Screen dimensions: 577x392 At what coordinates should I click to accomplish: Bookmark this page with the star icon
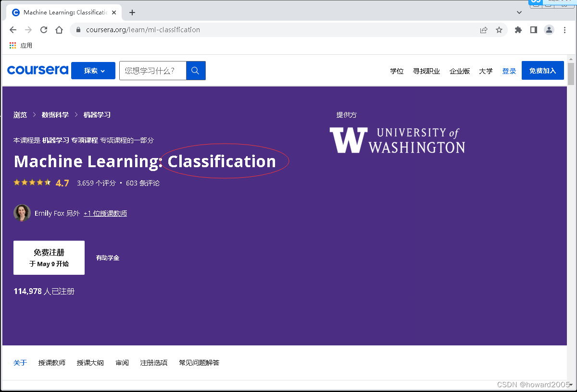click(500, 29)
